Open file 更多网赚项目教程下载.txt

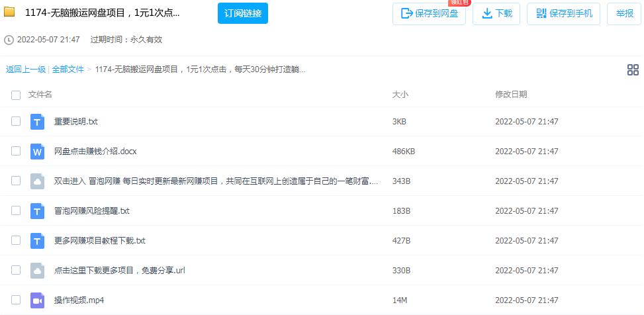point(100,241)
